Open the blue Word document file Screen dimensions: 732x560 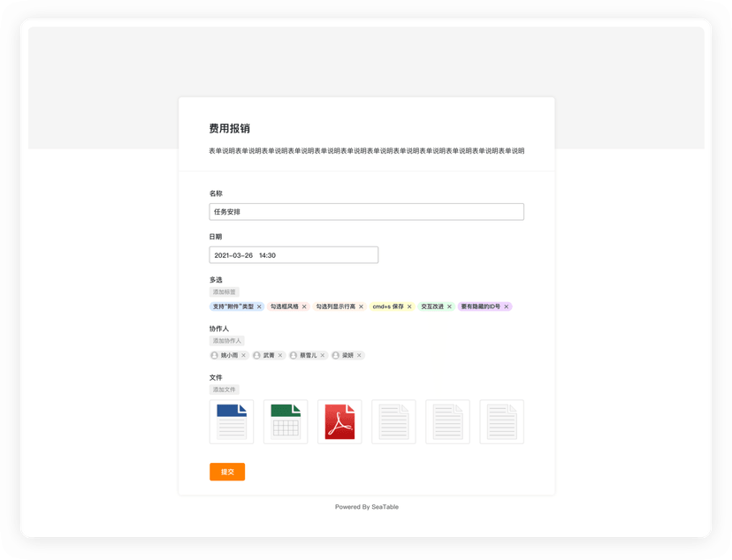click(x=232, y=421)
